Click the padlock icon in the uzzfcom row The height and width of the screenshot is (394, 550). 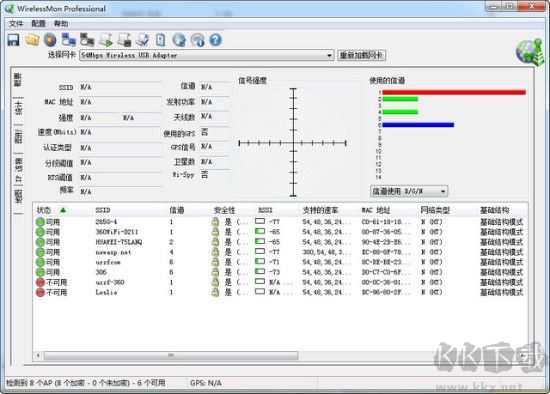[x=215, y=262]
